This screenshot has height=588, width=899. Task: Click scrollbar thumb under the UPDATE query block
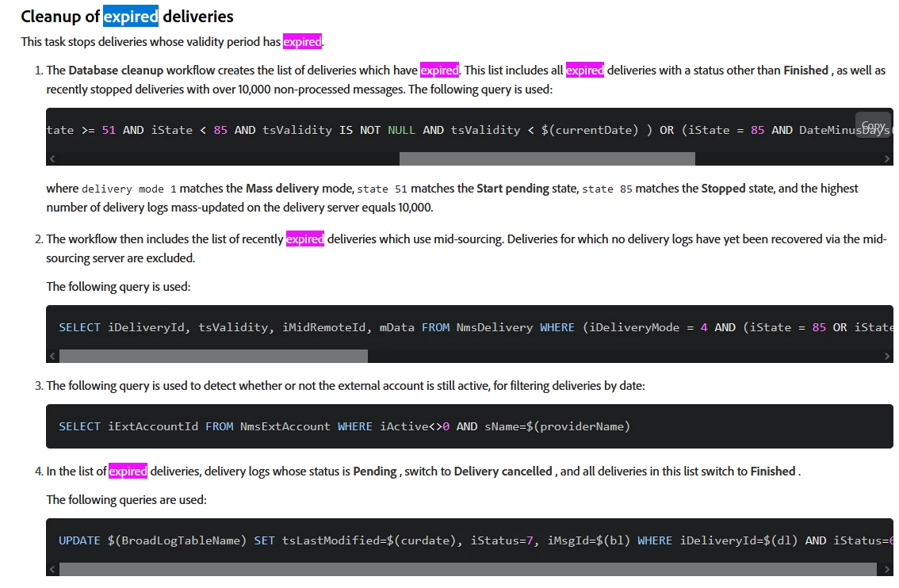468,569
